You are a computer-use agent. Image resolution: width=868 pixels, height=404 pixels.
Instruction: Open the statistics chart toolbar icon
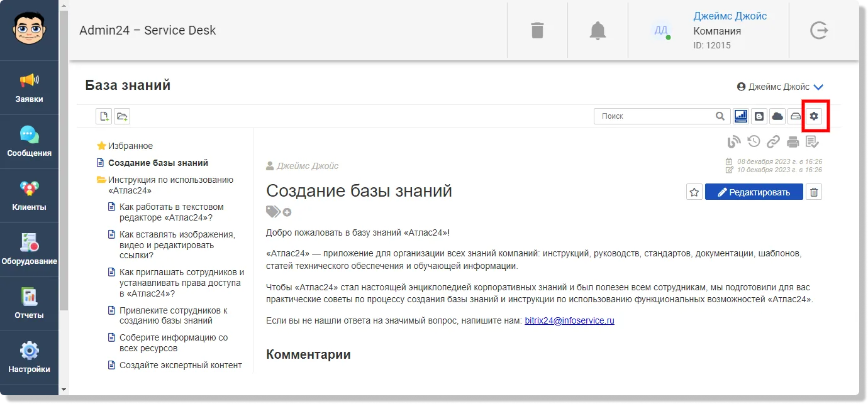[741, 116]
